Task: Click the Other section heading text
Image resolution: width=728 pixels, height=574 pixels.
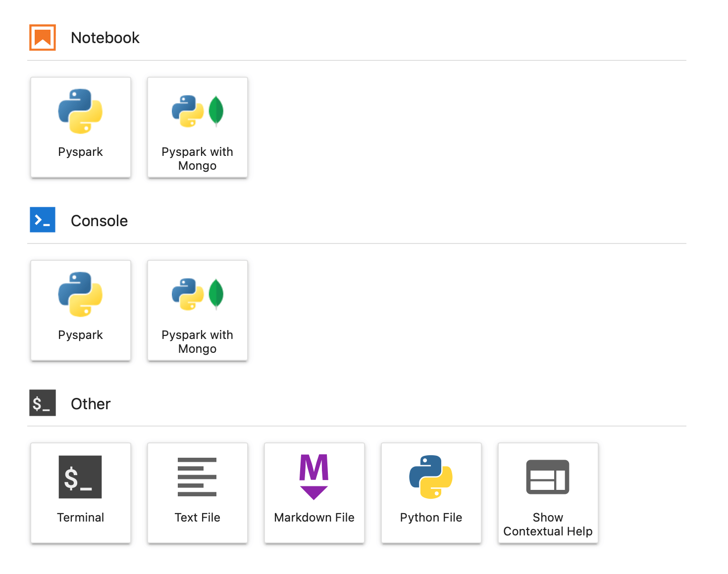Action: point(91,404)
